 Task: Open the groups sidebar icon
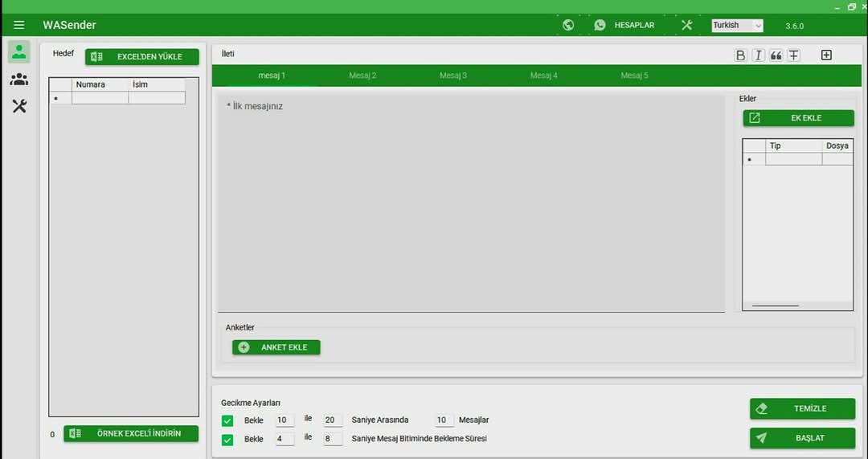click(19, 80)
